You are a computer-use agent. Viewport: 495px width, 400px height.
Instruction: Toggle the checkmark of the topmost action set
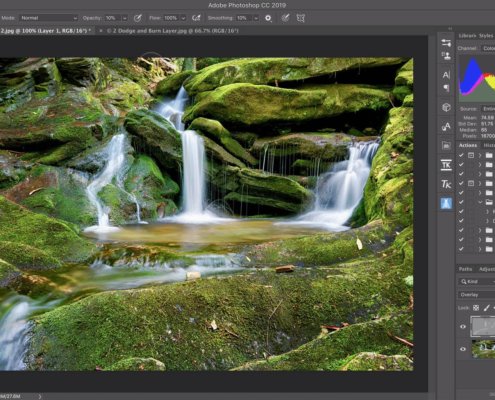click(x=461, y=155)
